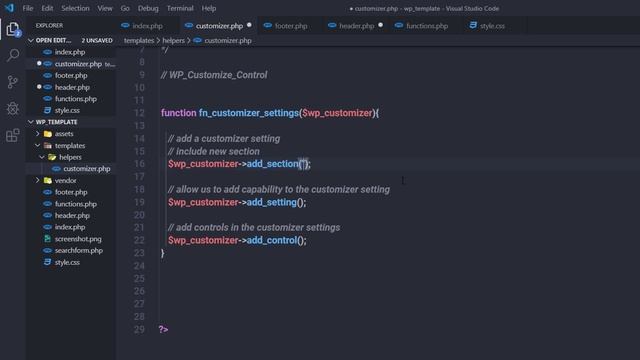Viewport: 640px width, 360px height.
Task: Switch to the customizer.php editor tab
Action: [219, 26]
